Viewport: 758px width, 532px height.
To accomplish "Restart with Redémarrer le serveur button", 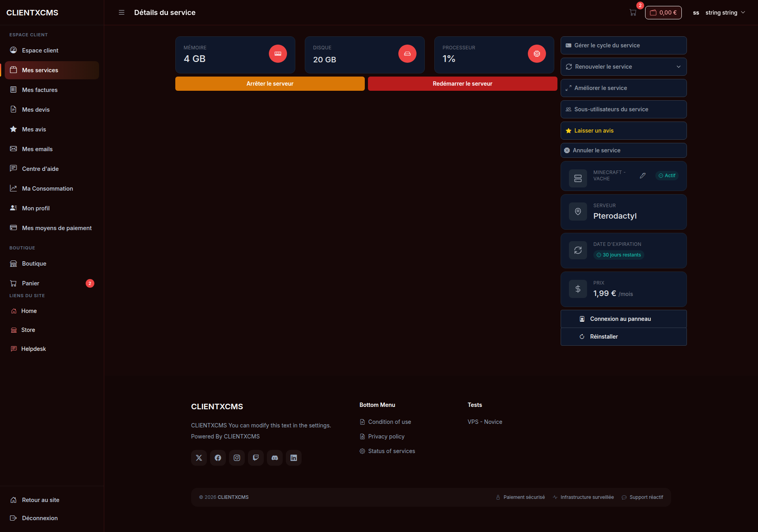I will (x=463, y=84).
